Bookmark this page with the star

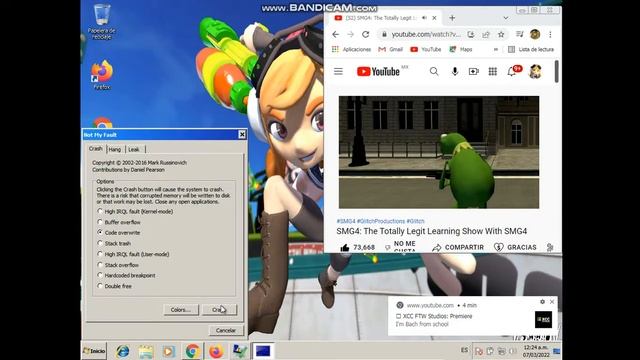click(501, 35)
